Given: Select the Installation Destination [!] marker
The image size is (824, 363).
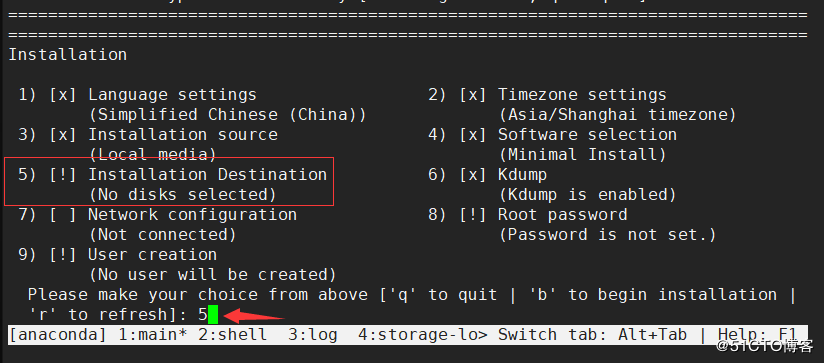Looking at the screenshot, I should click(63, 175).
